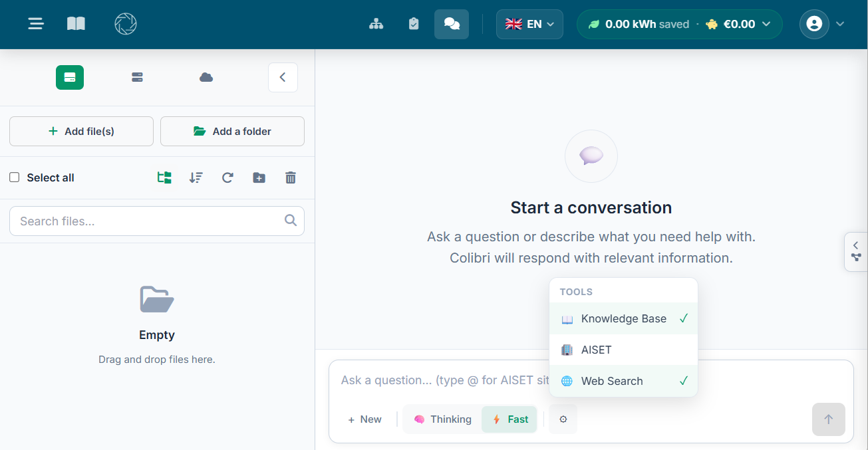Click the sort files icon
This screenshot has width=868, height=450.
196,177
